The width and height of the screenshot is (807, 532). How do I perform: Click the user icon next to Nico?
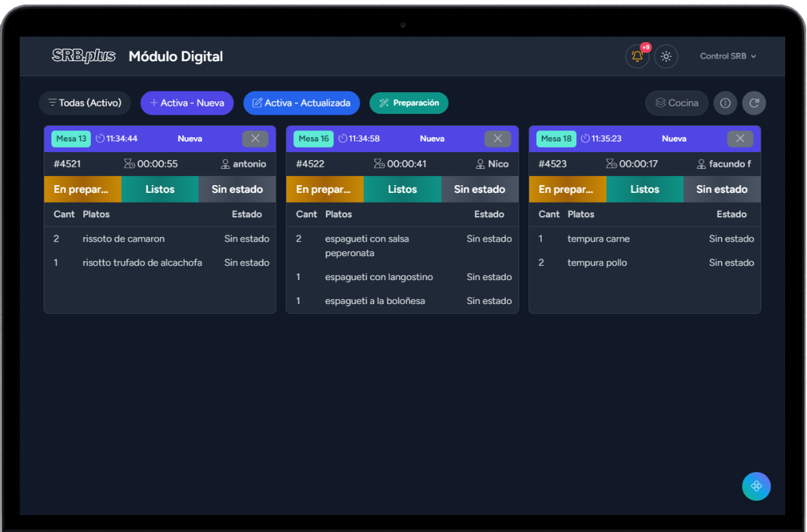point(480,164)
